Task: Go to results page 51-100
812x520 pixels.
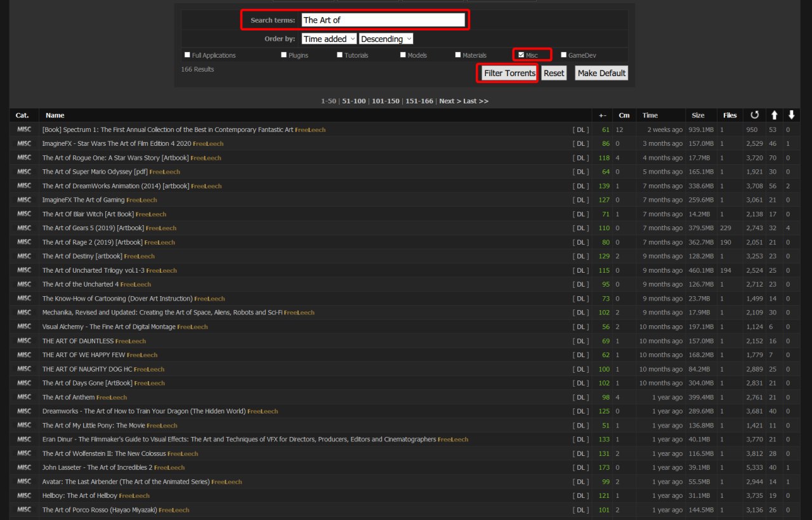Action: (x=354, y=101)
